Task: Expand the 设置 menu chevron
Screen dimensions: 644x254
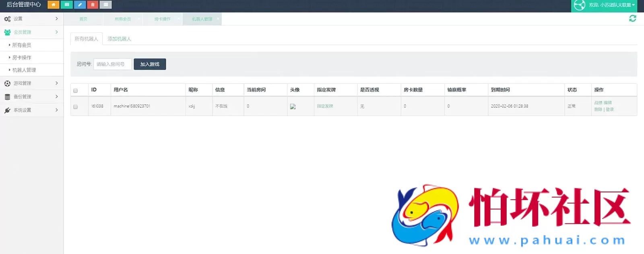Action: point(56,19)
